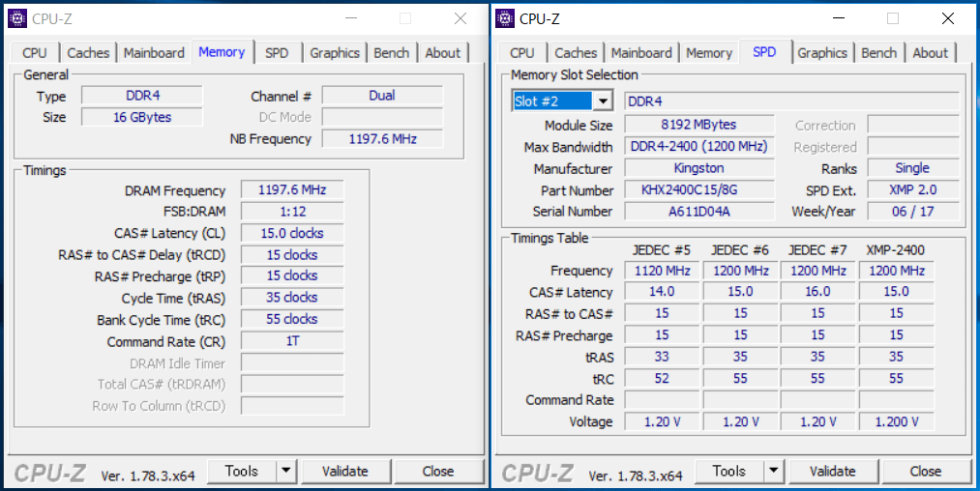Image resolution: width=980 pixels, height=491 pixels.
Task: Click the DDR4 memory Type field
Action: (142, 96)
